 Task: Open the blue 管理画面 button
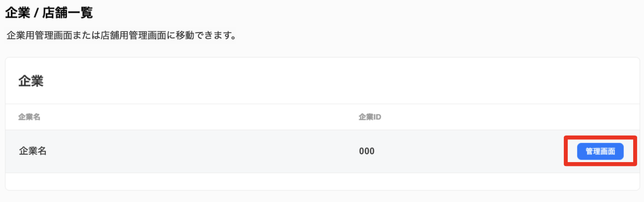tap(600, 151)
